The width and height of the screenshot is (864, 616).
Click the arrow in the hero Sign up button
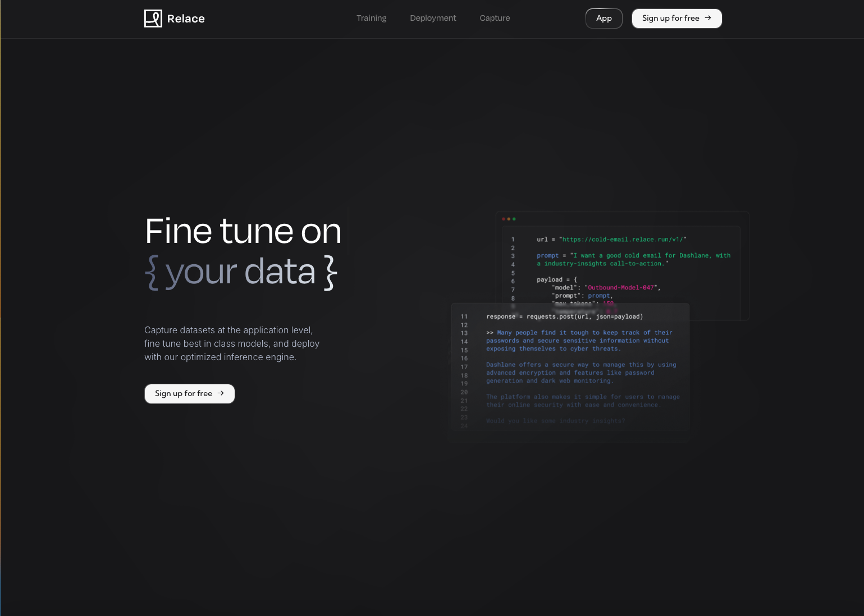(221, 393)
